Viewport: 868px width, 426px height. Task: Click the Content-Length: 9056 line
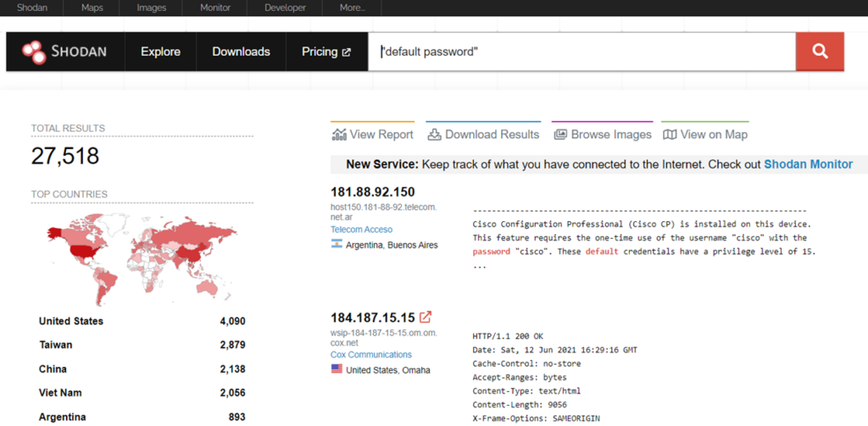[518, 405]
